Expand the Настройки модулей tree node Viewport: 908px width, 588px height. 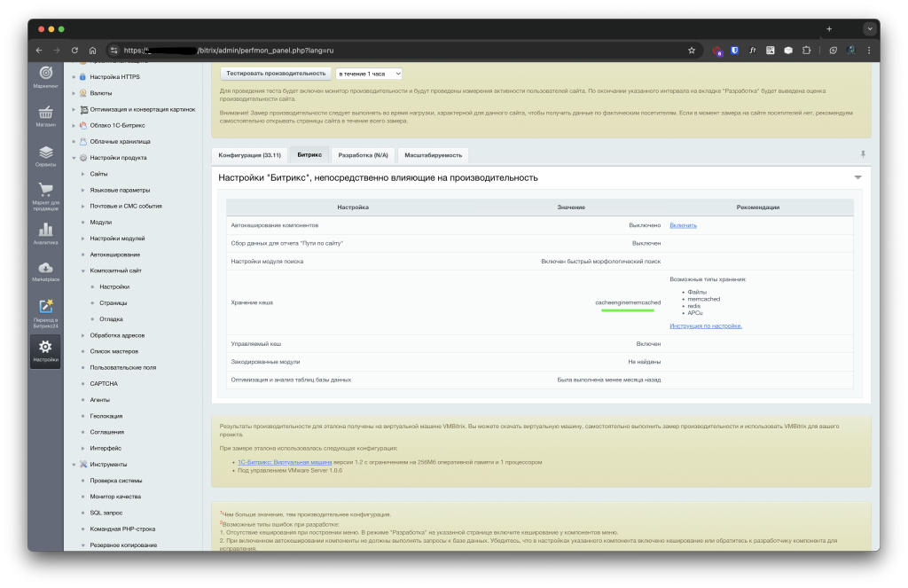tap(82, 238)
